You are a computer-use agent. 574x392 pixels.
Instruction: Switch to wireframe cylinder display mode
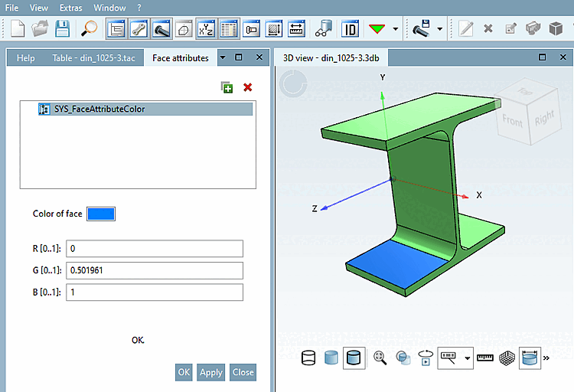click(x=308, y=358)
